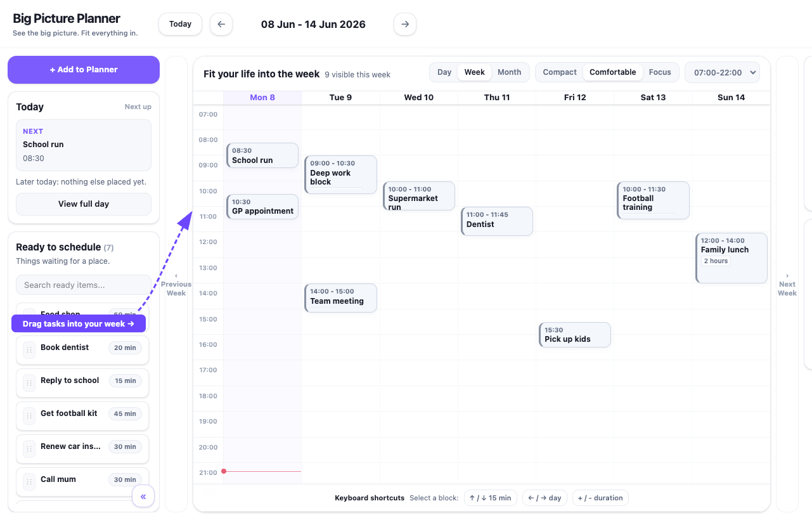Viewport: 812px width, 520px height.
Task: Click the 15 min duration badge on Reply to school
Action: pos(126,380)
